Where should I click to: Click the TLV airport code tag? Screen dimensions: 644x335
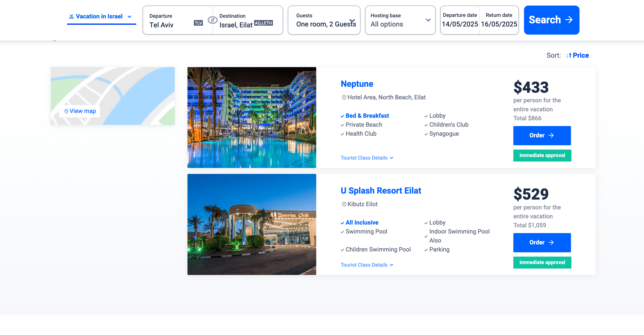click(198, 23)
